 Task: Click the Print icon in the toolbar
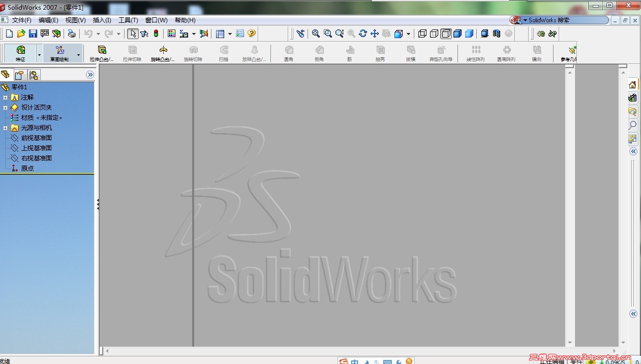pos(72,34)
